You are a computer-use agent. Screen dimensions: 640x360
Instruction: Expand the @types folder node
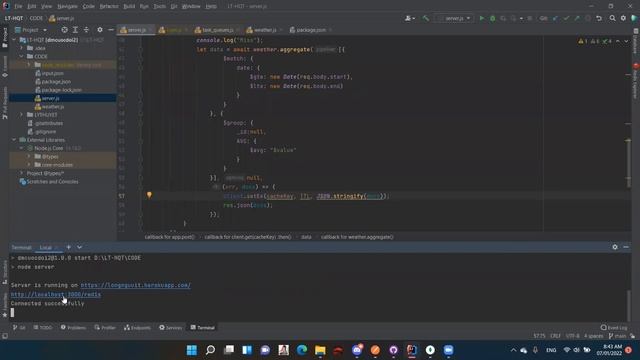[x=29, y=156]
